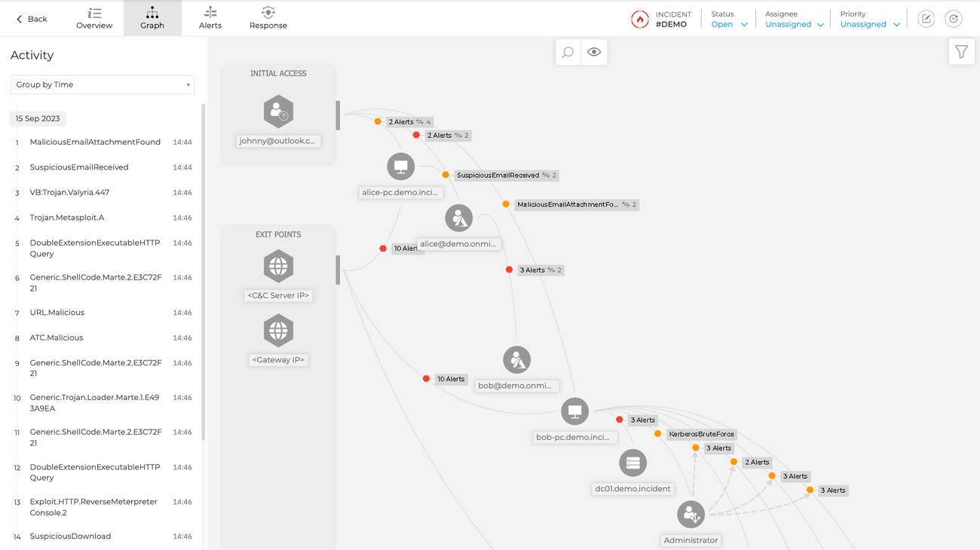
Task: Open the Response tab
Action: click(268, 17)
